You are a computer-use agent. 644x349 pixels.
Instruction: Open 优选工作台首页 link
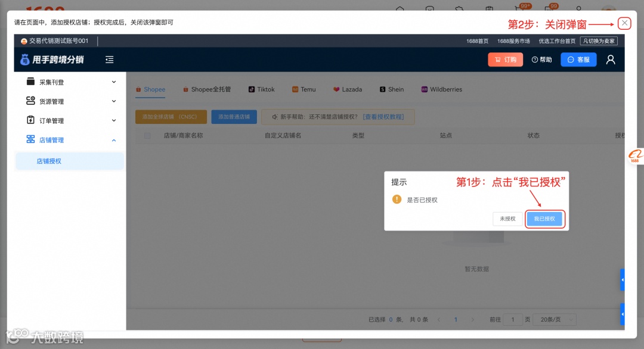click(557, 41)
